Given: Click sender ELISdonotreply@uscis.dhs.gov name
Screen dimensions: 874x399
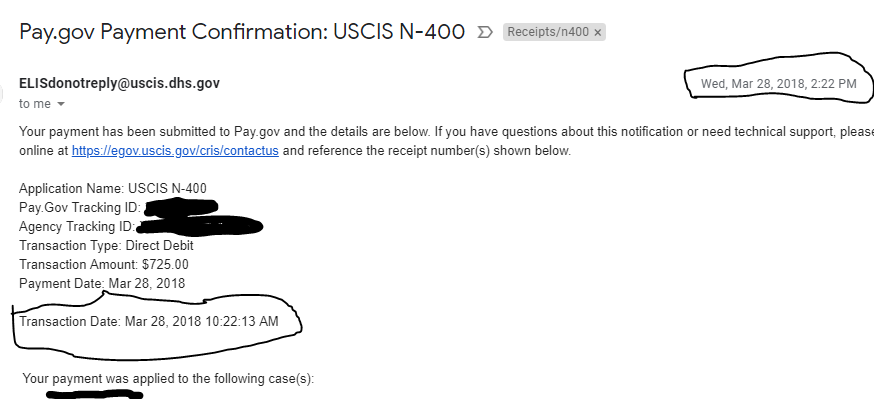Looking at the screenshot, I should pyautogui.click(x=119, y=84).
